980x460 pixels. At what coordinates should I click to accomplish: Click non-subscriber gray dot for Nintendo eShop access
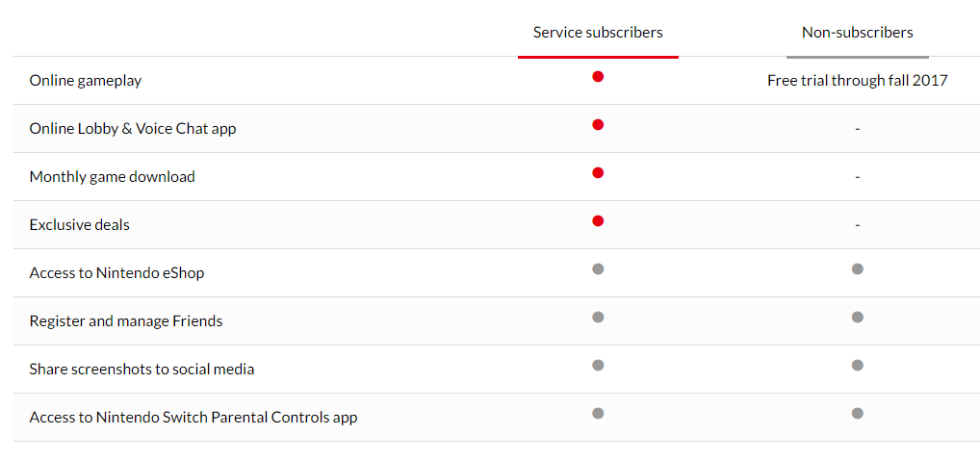(x=857, y=268)
